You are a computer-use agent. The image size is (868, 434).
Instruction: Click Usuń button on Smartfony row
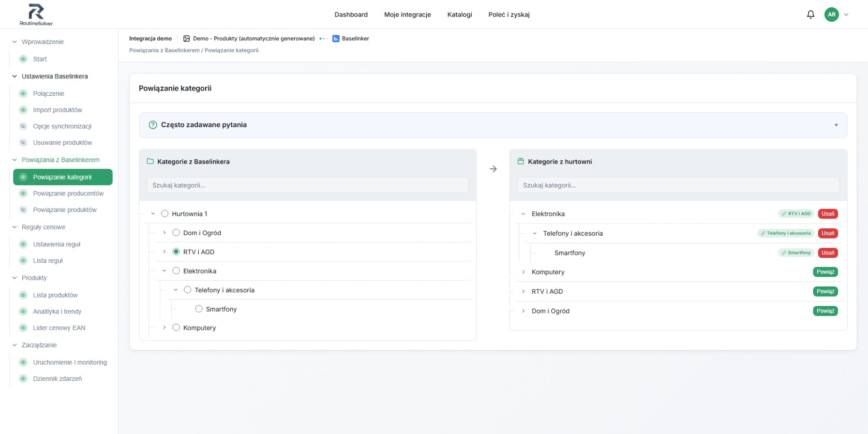828,253
